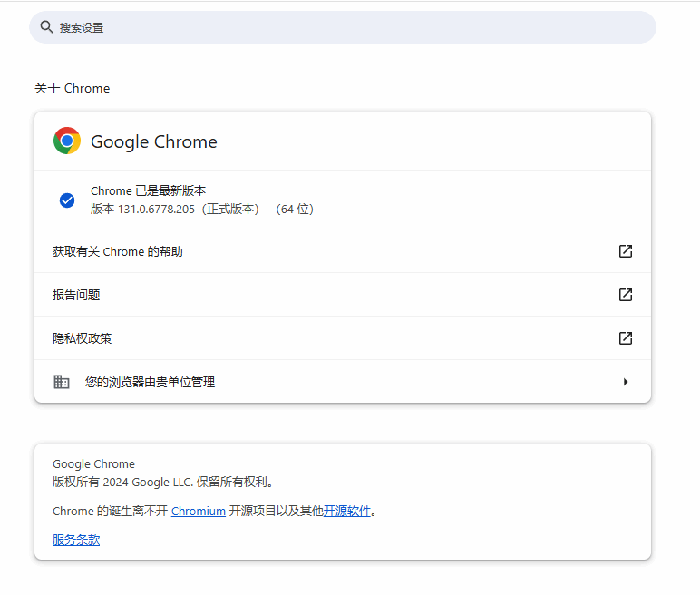
Task: Click the Google Chrome logo icon
Action: click(x=67, y=141)
